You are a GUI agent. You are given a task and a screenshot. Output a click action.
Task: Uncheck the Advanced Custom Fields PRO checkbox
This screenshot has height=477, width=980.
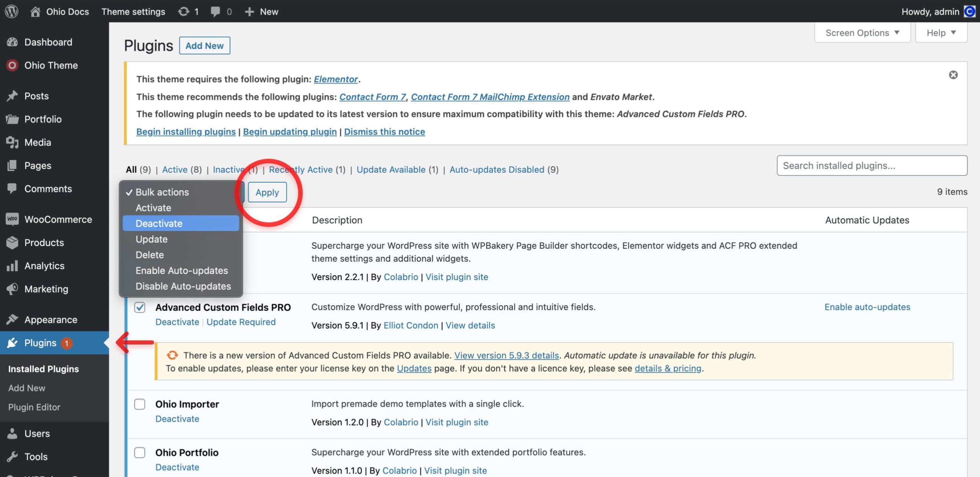coord(140,307)
